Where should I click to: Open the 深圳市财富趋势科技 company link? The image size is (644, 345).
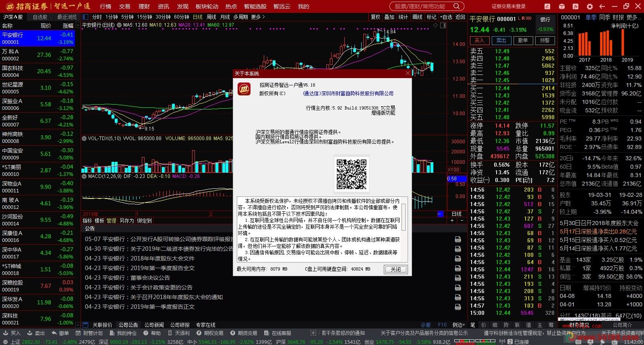tap(348, 93)
